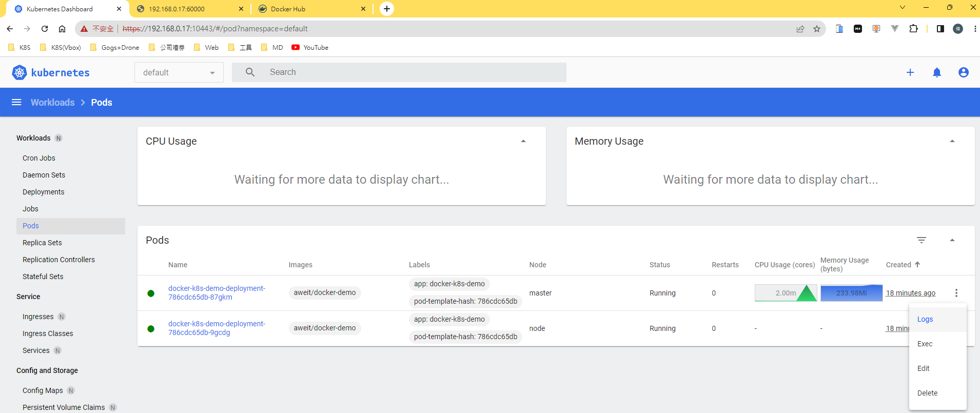The height and width of the screenshot is (413, 980).
Task: Click the search magnifier icon
Action: 250,72
